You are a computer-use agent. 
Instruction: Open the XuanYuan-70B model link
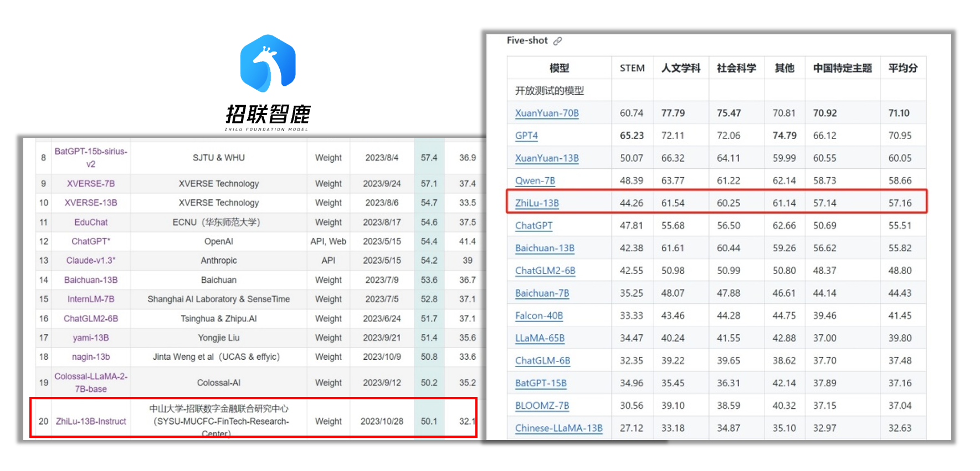[x=547, y=113]
